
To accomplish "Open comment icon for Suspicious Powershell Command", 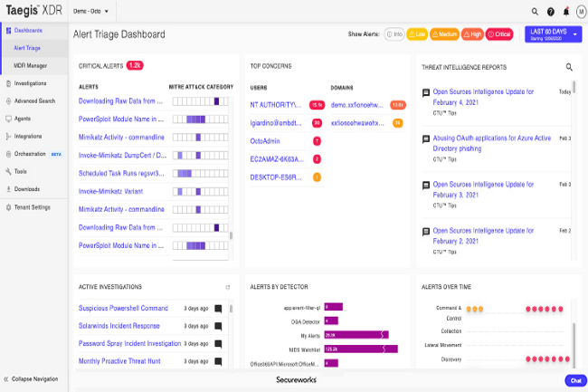I will point(218,309).
